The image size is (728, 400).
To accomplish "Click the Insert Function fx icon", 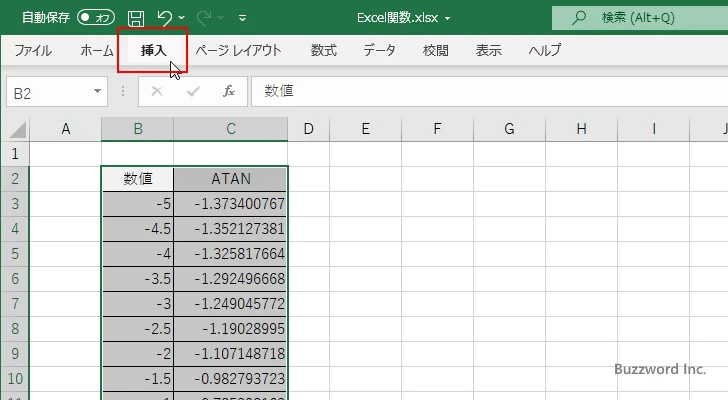I will [x=229, y=91].
